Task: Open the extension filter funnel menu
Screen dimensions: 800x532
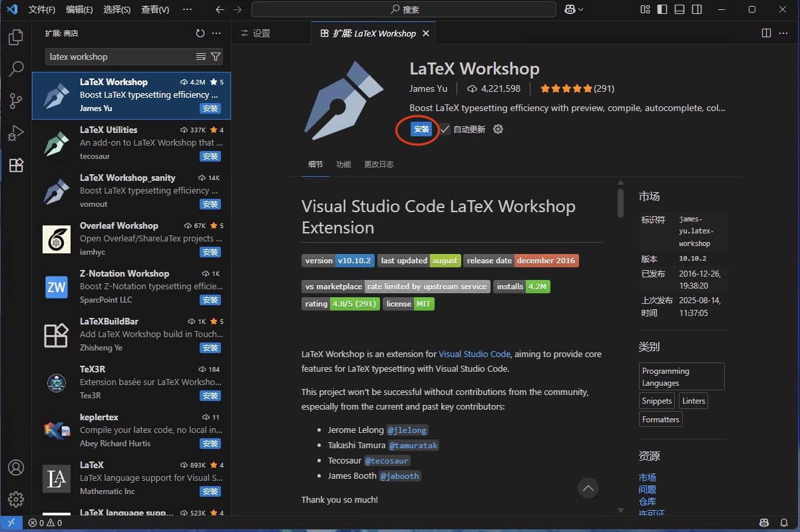Action: pyautogui.click(x=216, y=57)
